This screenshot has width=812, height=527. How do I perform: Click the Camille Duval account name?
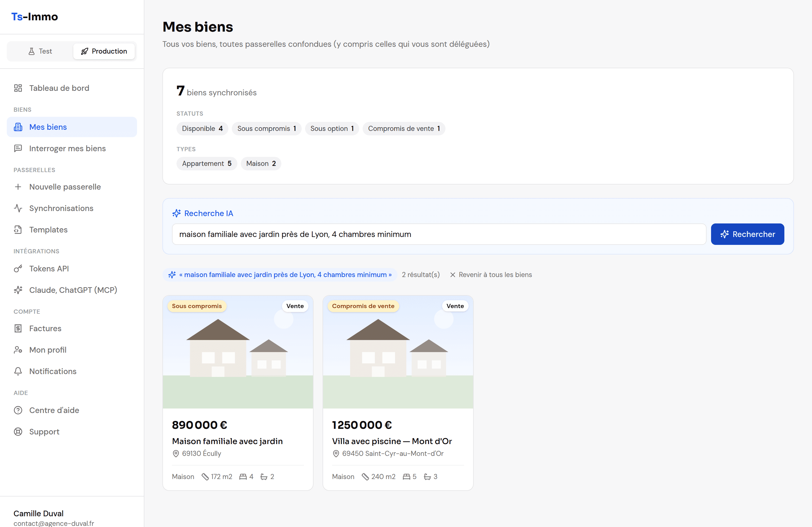39,513
